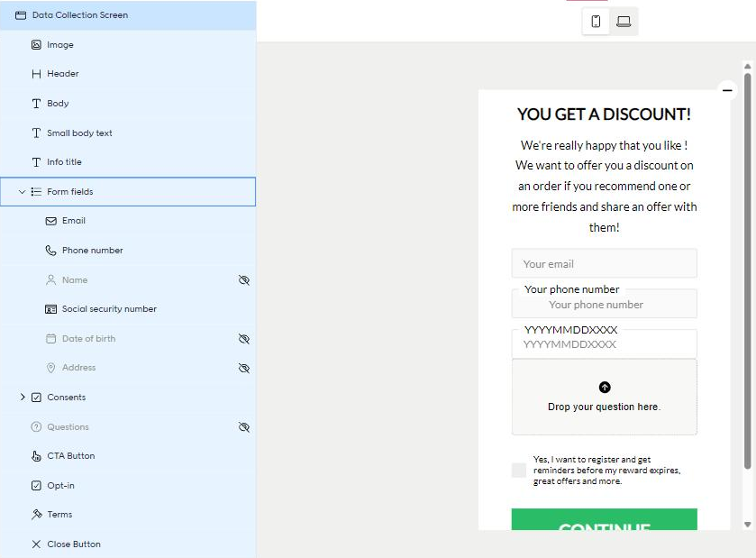Click the Image row picture icon
Image resolution: width=756 pixels, height=558 pixels.
[x=36, y=45]
